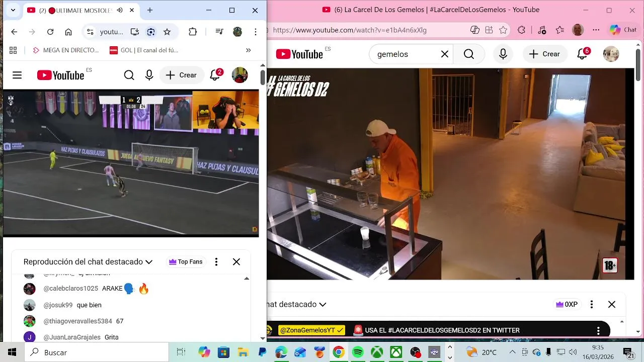Viewport: 644px width, 362px height.
Task: Click @JuanLaraGrajales chat username
Action: click(x=72, y=337)
